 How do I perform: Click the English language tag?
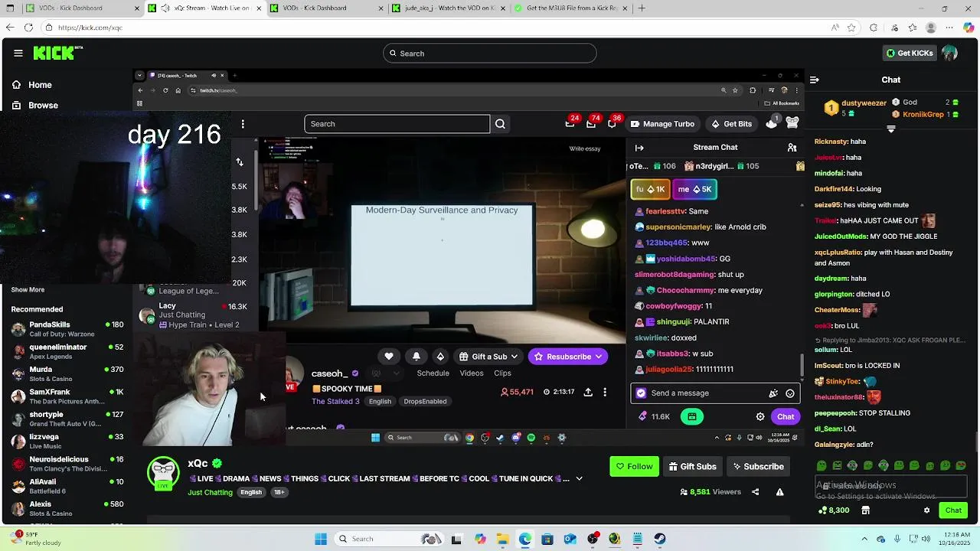click(251, 493)
